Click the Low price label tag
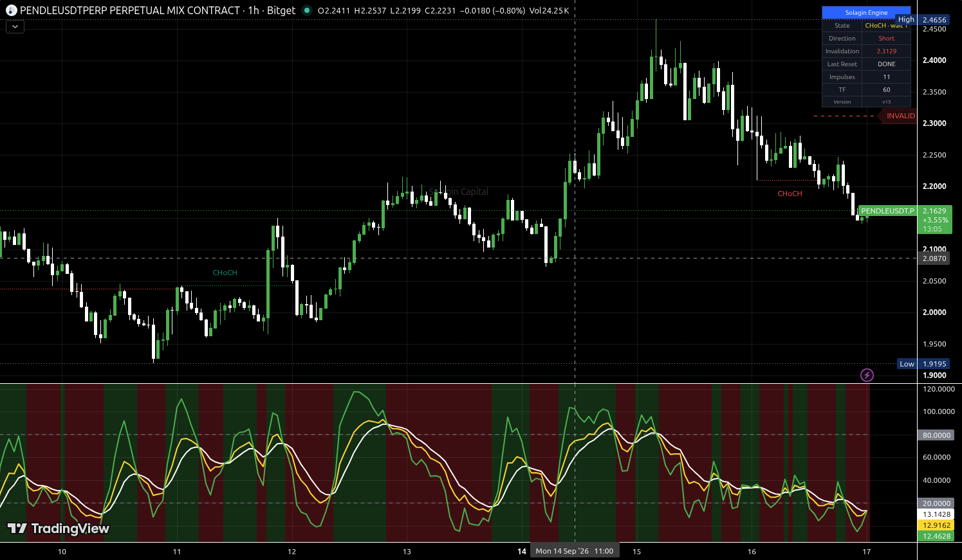This screenshot has width=962, height=560. (x=907, y=364)
